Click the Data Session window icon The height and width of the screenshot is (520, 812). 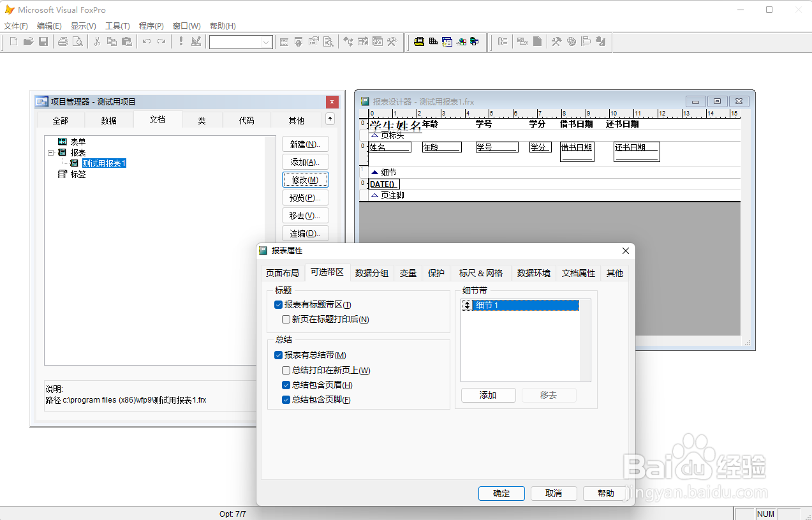click(x=299, y=41)
